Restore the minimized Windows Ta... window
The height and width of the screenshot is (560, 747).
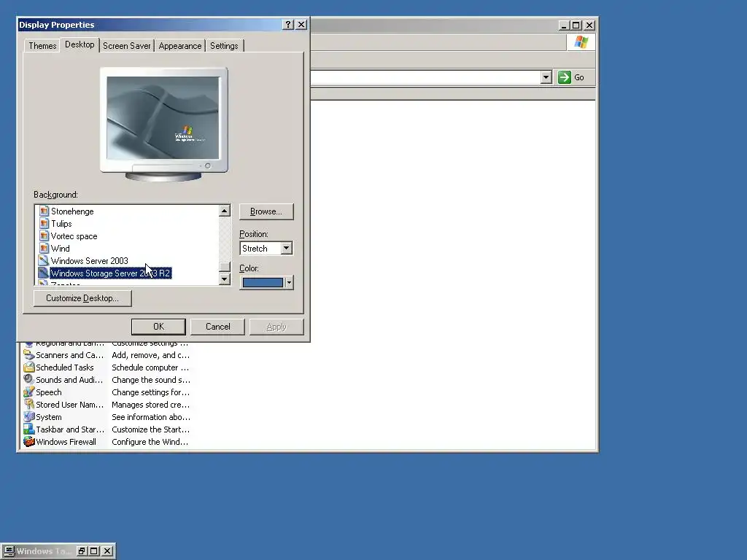click(x=82, y=551)
